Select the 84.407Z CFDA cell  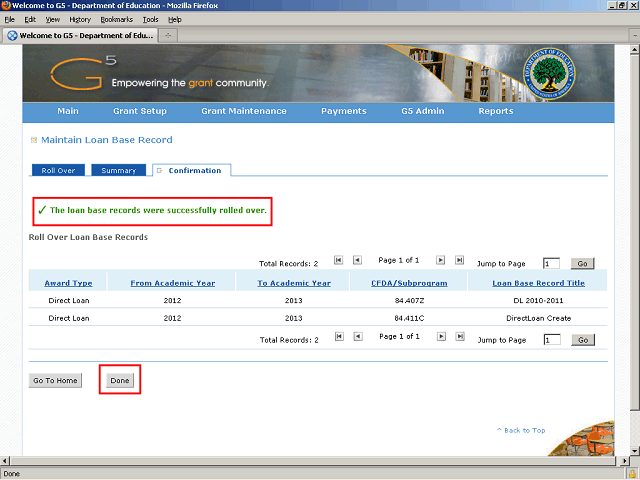[x=409, y=300]
